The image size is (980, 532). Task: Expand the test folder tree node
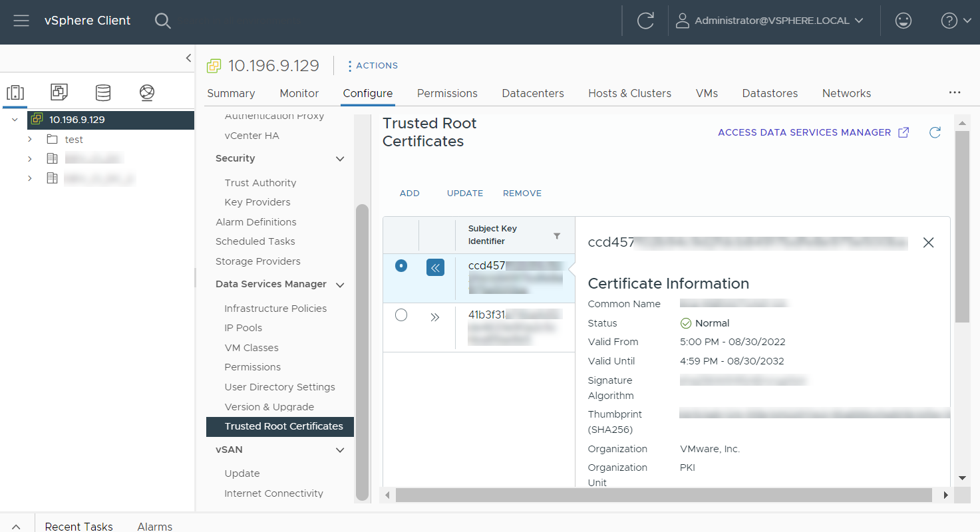point(30,140)
